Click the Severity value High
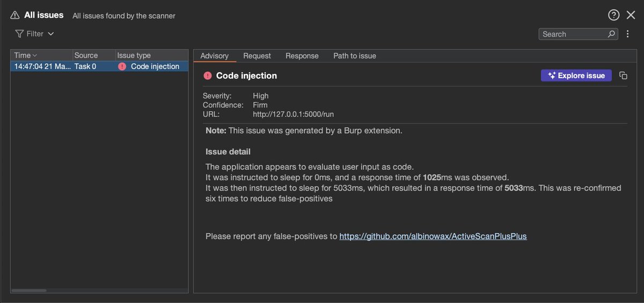644x303 pixels. (261, 96)
